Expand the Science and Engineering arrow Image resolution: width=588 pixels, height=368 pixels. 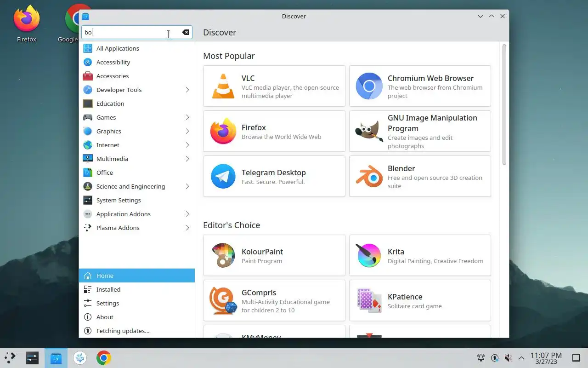[x=187, y=186]
